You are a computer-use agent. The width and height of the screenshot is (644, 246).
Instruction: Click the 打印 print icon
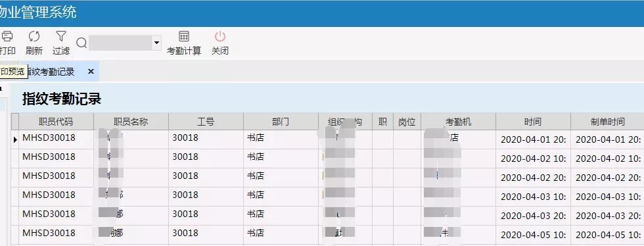coord(7,37)
